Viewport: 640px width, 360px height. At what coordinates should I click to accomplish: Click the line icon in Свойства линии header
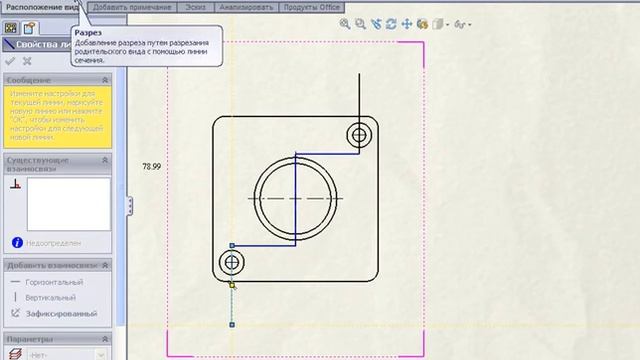pyautogui.click(x=9, y=44)
